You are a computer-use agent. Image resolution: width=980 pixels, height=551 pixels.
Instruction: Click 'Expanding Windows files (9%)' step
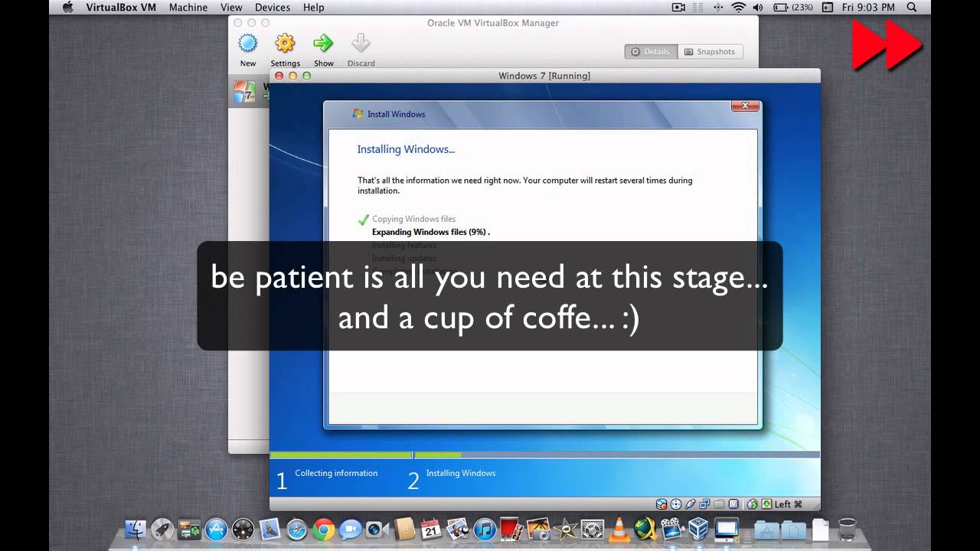coord(430,232)
